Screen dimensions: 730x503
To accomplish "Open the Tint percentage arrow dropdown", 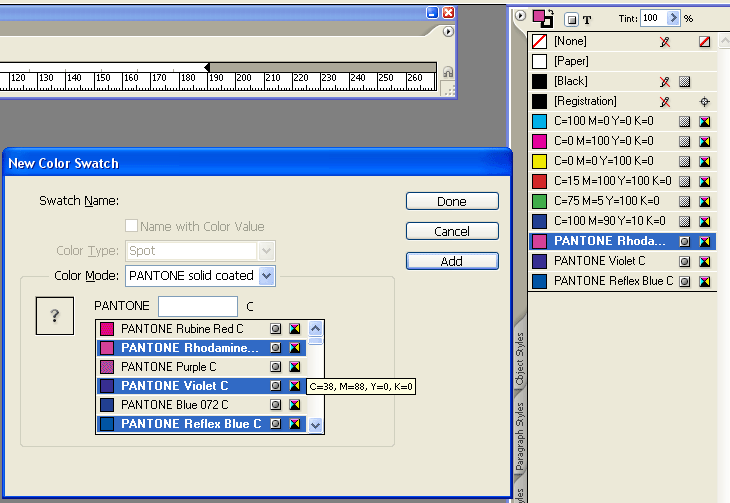I will pos(673,18).
